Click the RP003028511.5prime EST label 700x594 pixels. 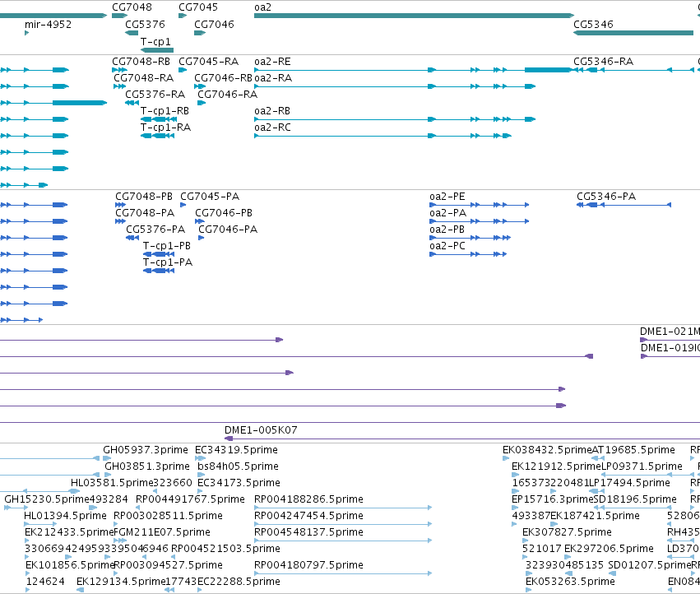[x=168, y=516]
